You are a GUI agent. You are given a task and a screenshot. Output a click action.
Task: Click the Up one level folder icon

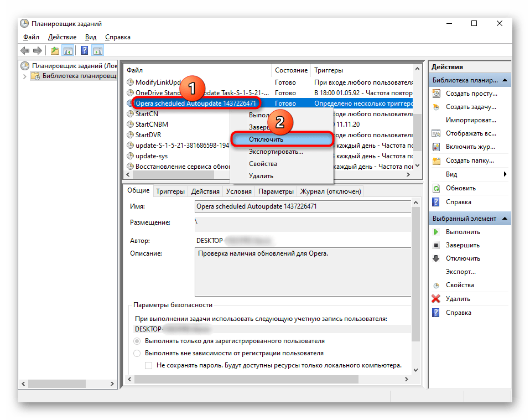pyautogui.click(x=54, y=51)
